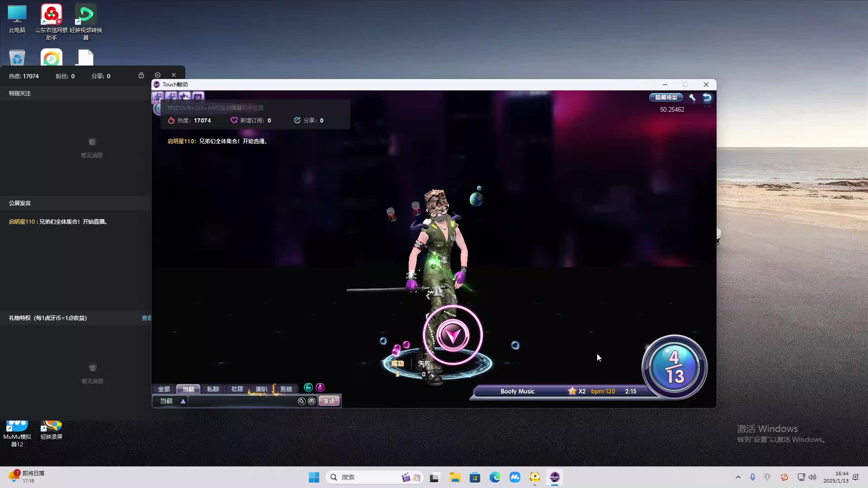
Task: Click the pink stamp icon above chat
Action: click(320, 387)
